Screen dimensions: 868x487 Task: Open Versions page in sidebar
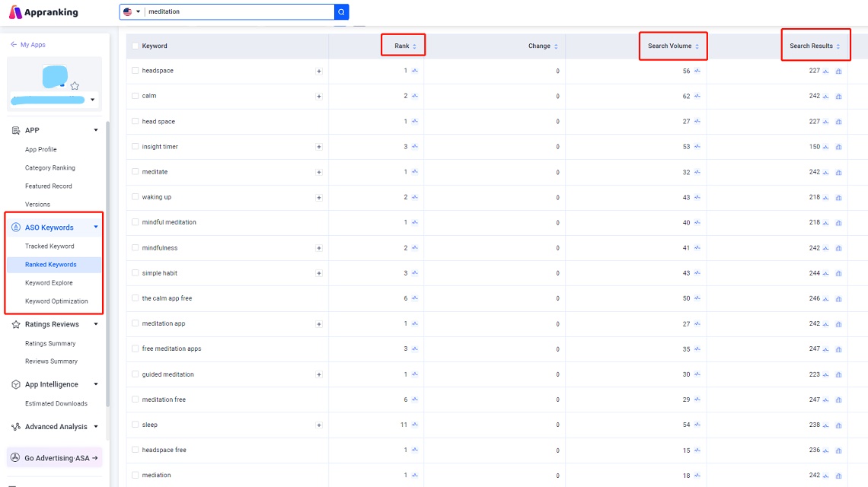coord(37,204)
